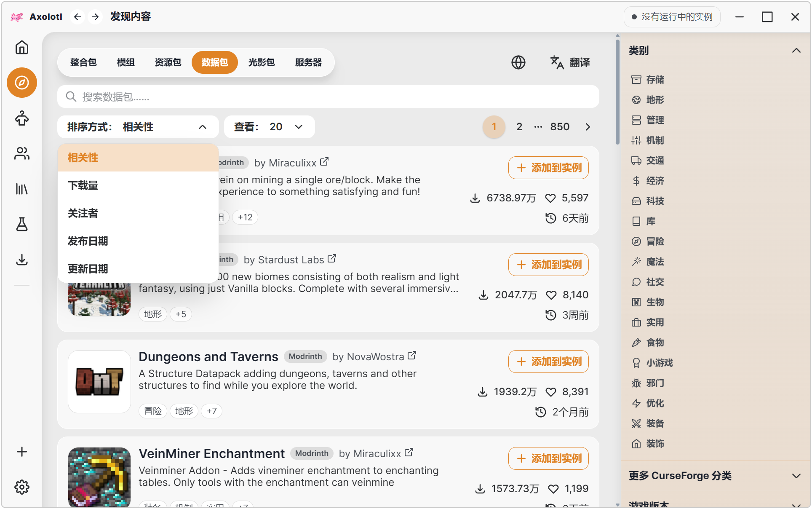Open the 查看 20 per-page dropdown

click(x=270, y=127)
